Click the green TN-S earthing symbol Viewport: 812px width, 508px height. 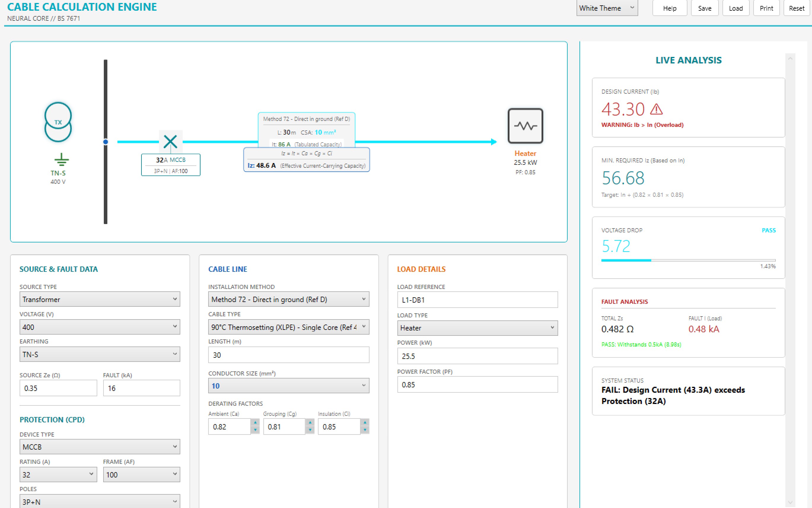[x=61, y=159]
